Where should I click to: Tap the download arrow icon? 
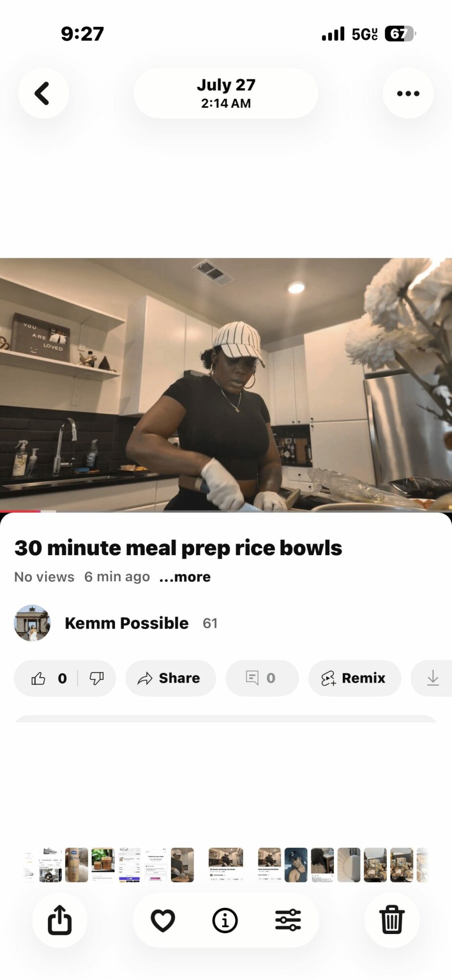tap(433, 678)
